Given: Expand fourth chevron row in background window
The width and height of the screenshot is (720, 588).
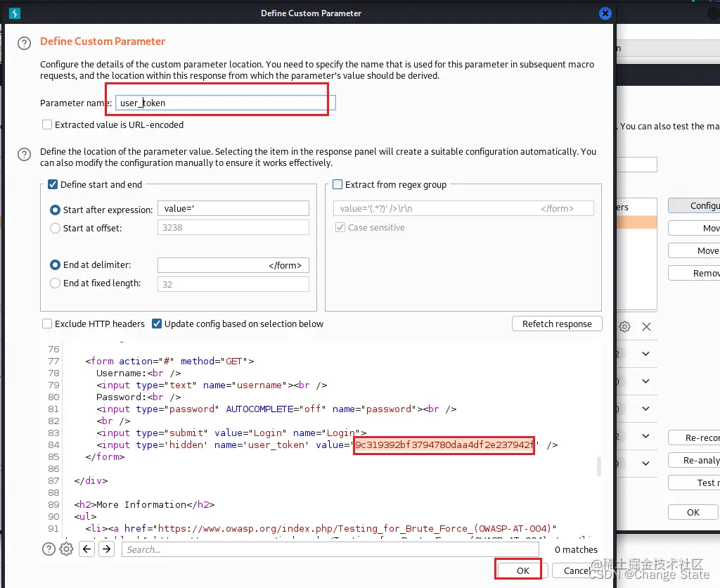Looking at the screenshot, I should 645,436.
